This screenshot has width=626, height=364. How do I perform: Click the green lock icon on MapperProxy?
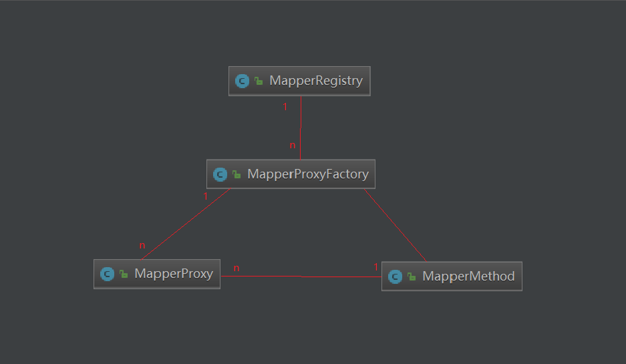pyautogui.click(x=124, y=275)
